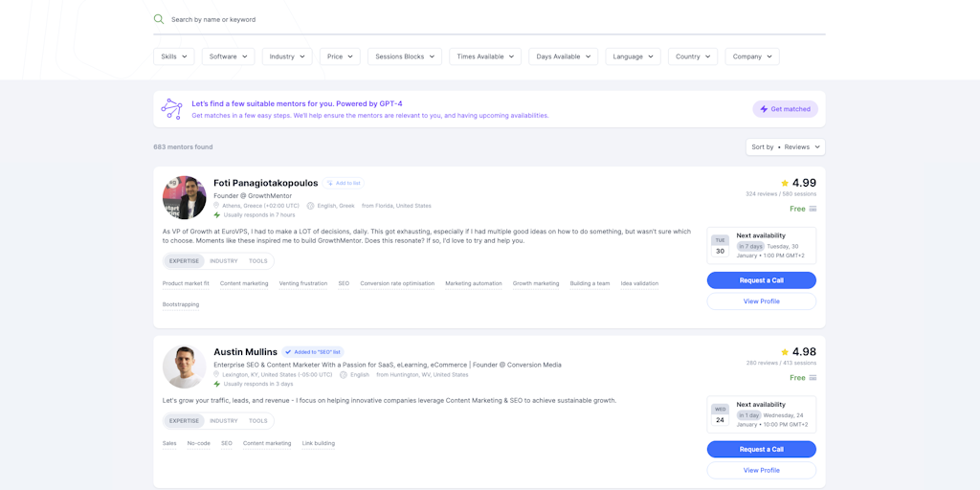The height and width of the screenshot is (490, 980).
Task: Click the Free price icon for Foti
Action: (x=813, y=209)
